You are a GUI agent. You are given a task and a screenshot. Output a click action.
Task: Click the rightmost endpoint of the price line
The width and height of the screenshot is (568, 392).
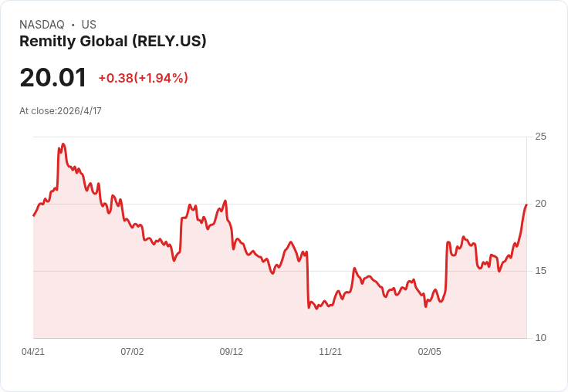pyautogui.click(x=526, y=205)
